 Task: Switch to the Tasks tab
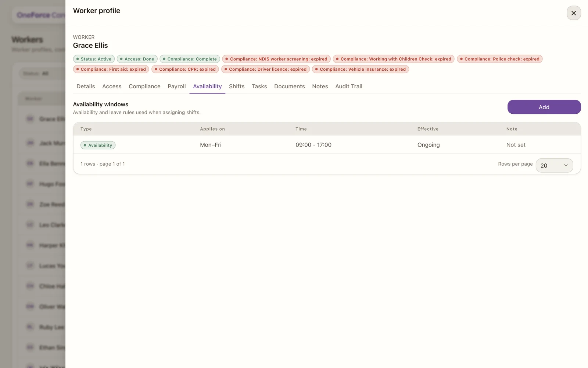(259, 86)
